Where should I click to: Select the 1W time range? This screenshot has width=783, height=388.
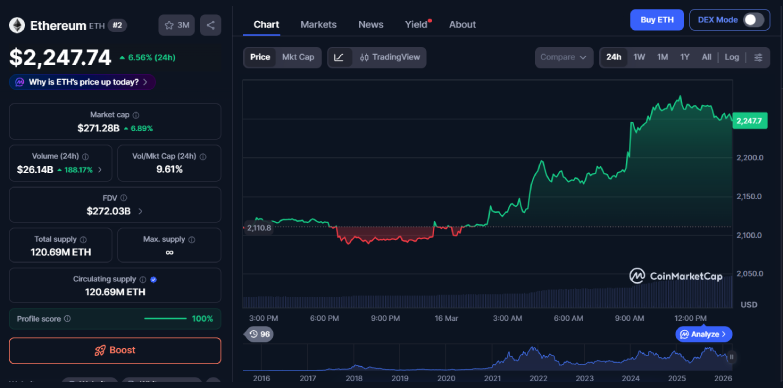coord(639,57)
